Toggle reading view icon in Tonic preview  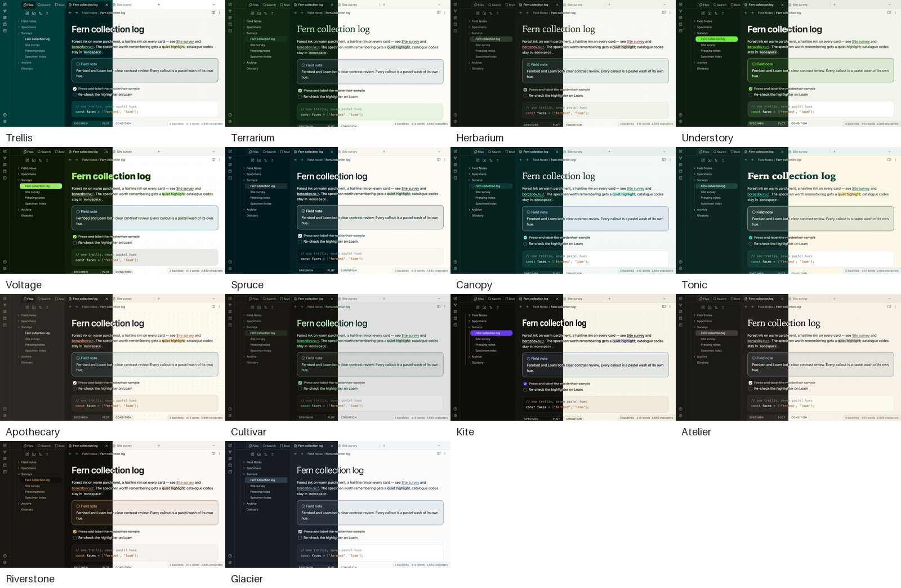(x=889, y=160)
